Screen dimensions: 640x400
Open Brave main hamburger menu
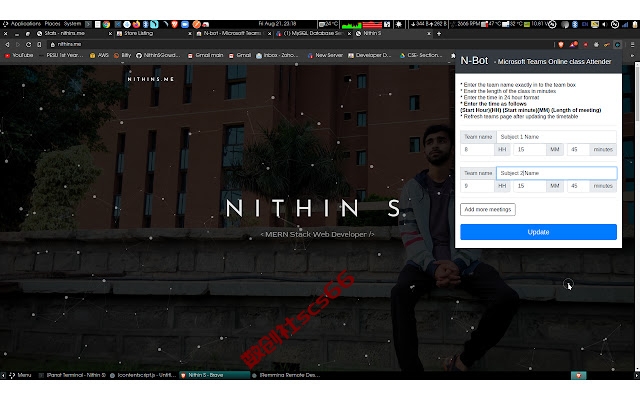[632, 44]
